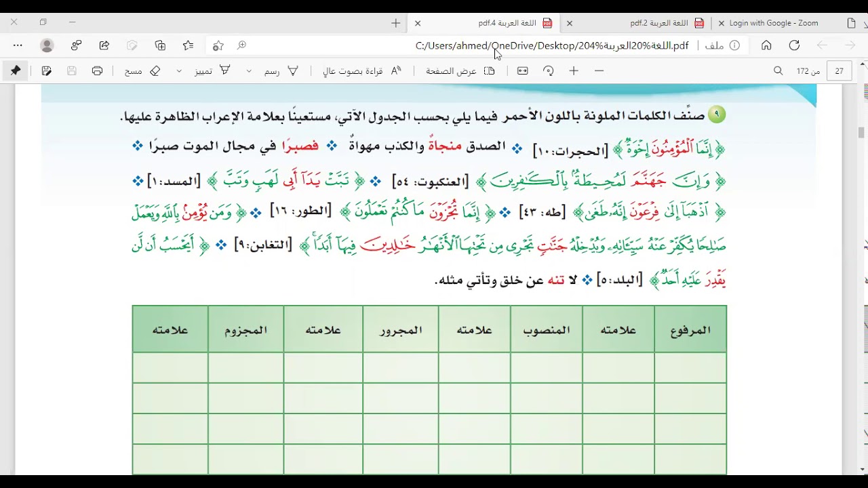
Task: Click the 'المجزوم' table header
Action: [246, 330]
